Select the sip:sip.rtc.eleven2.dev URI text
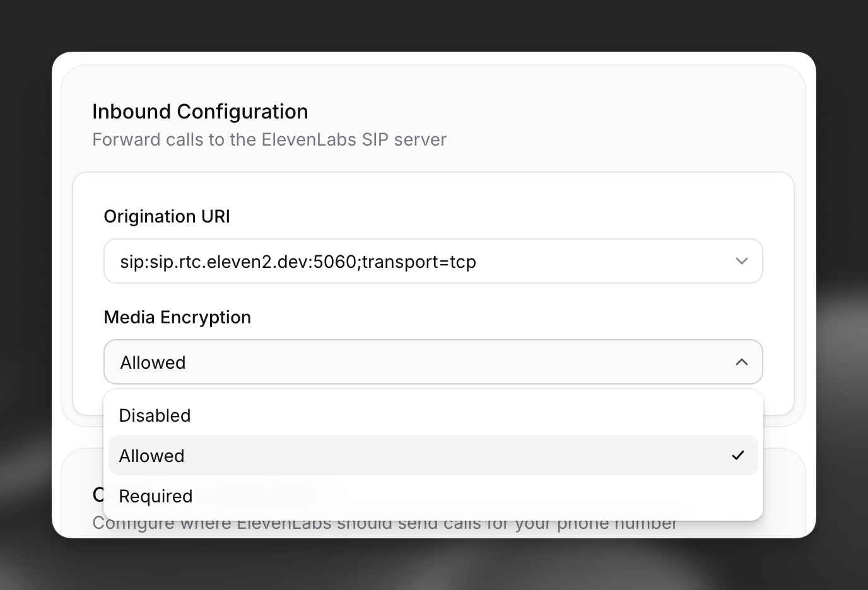This screenshot has height=590, width=868. click(298, 261)
